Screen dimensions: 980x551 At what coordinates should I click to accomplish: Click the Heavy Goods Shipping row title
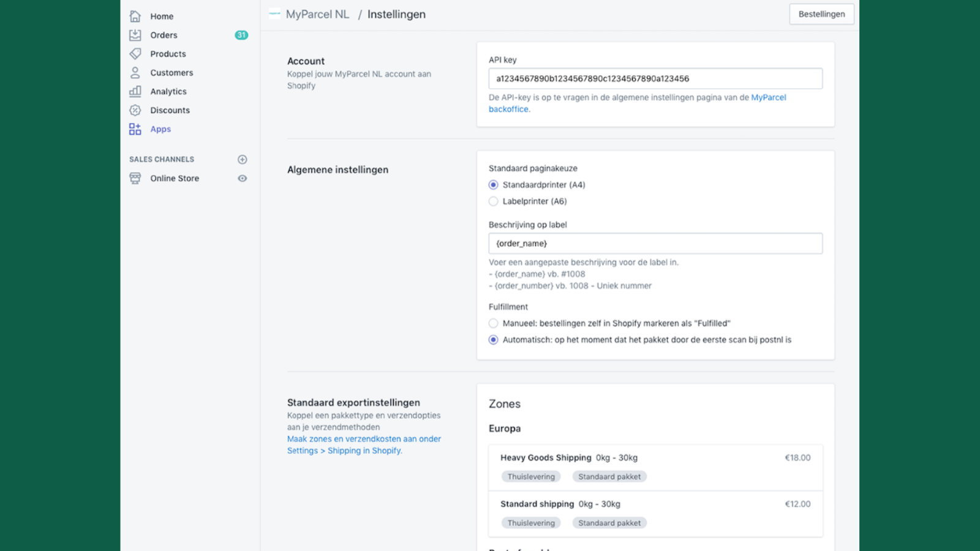coord(546,457)
